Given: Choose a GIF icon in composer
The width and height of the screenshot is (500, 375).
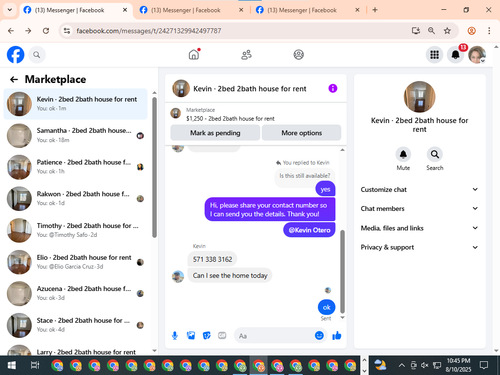Looking at the screenshot, I should [222, 335].
